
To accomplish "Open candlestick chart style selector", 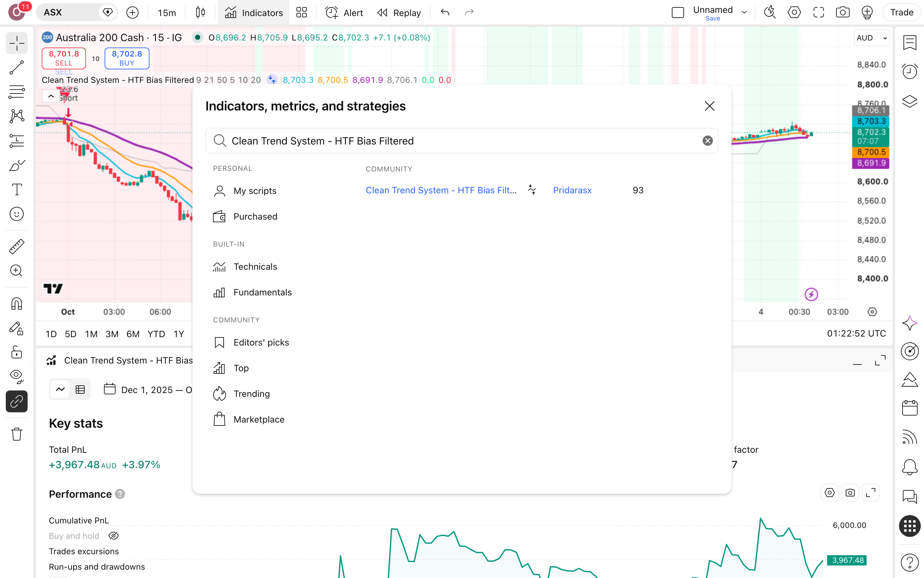I will (x=201, y=13).
